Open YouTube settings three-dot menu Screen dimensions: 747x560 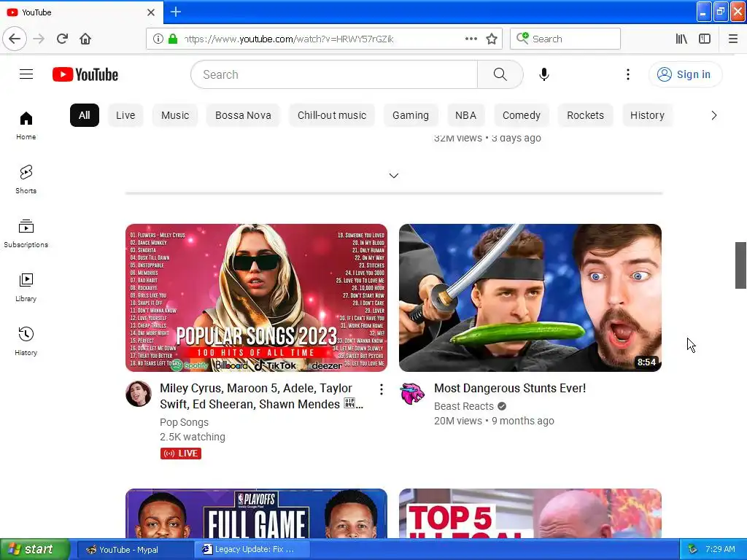tap(628, 74)
